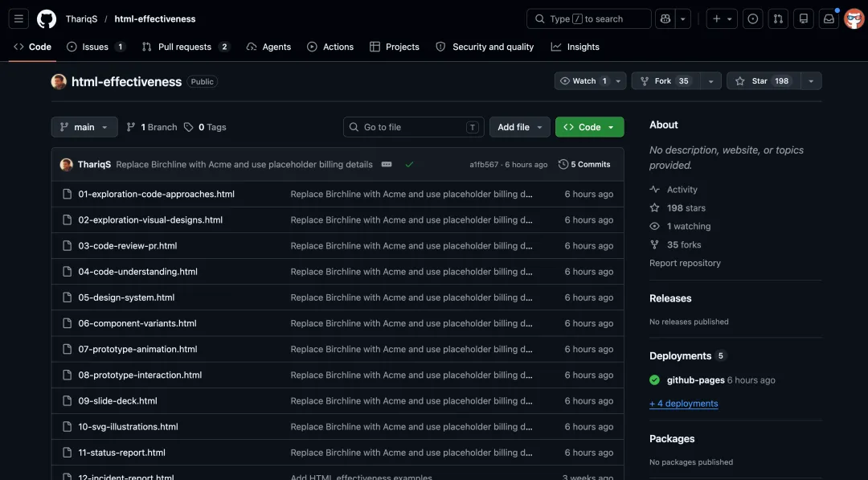Open the Releases heading link
The image size is (868, 480).
(670, 298)
